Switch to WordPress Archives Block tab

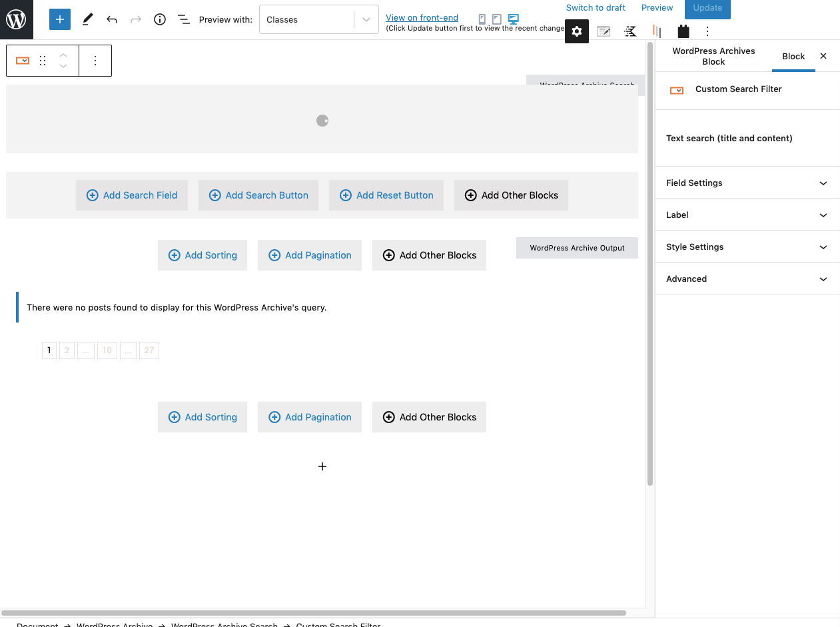click(x=713, y=57)
